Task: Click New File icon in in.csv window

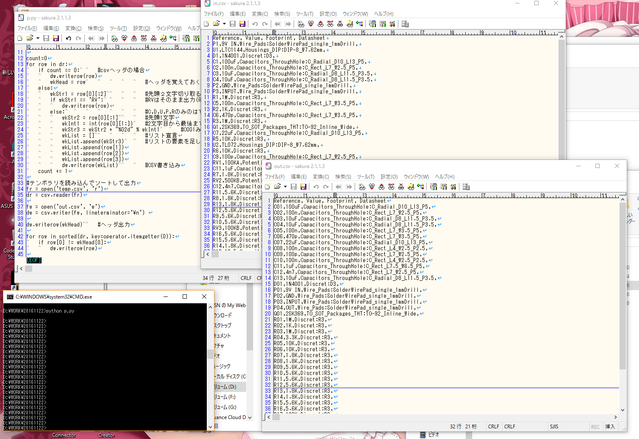Action: tap(207, 24)
